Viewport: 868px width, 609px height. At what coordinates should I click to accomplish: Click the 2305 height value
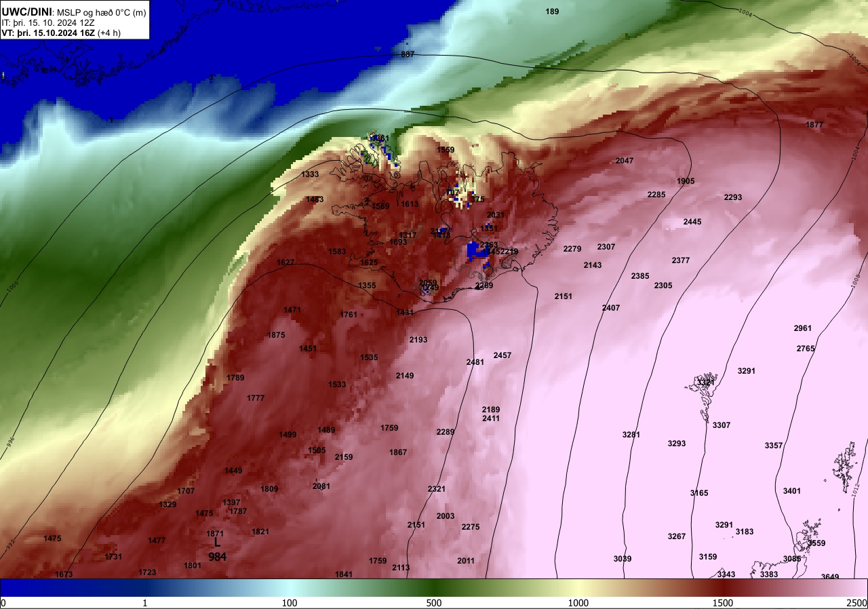coord(663,286)
